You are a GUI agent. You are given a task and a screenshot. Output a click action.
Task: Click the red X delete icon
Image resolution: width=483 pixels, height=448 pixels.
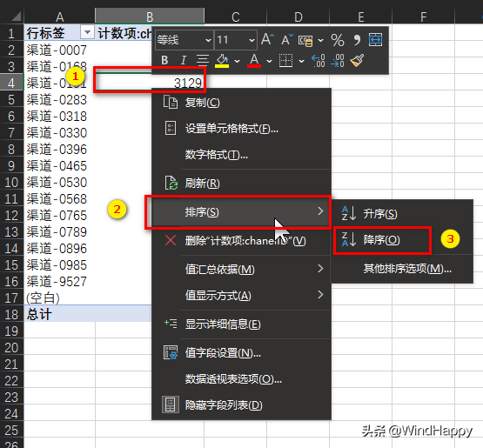click(x=171, y=240)
